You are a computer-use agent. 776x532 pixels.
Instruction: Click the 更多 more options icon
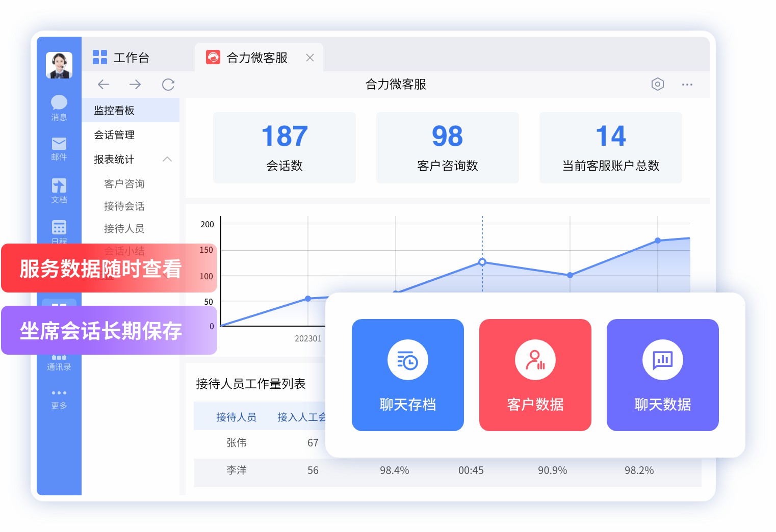pyautogui.click(x=59, y=392)
